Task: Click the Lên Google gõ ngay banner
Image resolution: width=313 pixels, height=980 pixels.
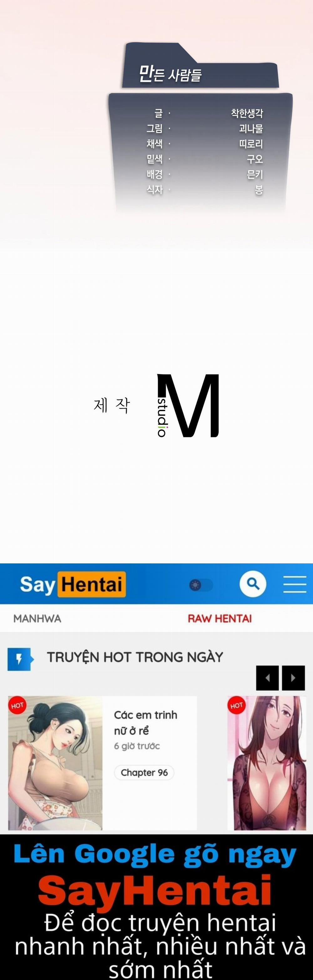Action: click(x=155, y=853)
